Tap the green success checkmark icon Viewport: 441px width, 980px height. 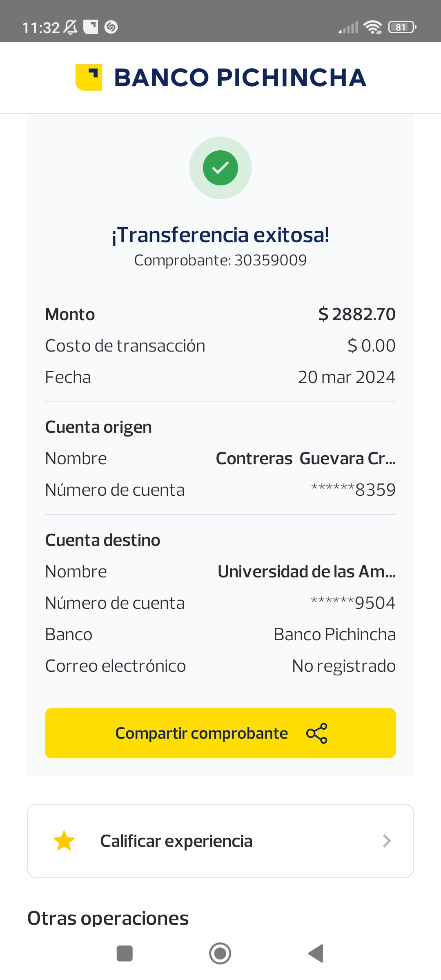(220, 168)
